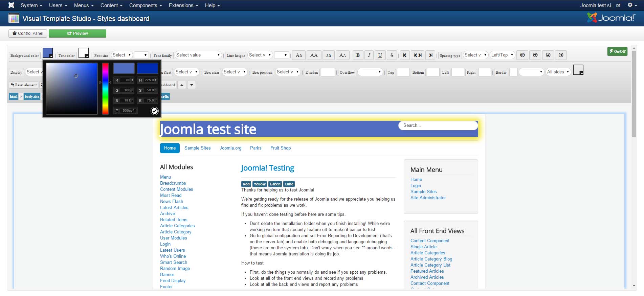Click the move down triangle button
This screenshot has height=296, width=644.
192,85
